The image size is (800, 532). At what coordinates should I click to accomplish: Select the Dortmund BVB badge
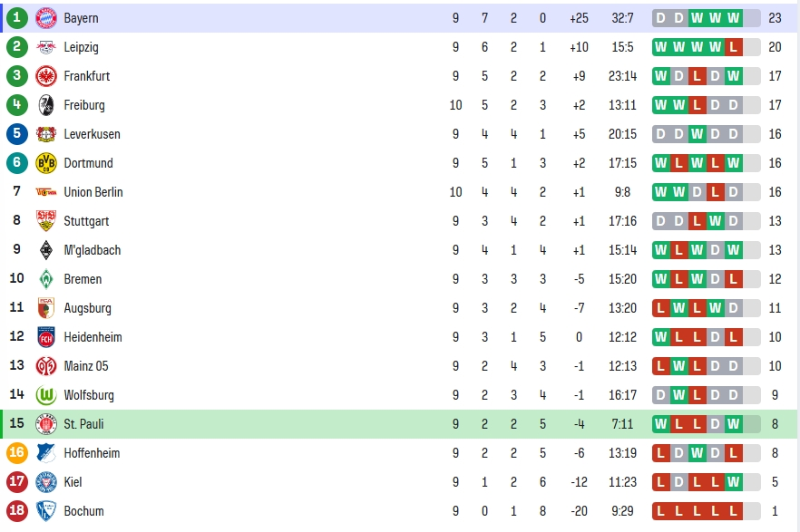(46, 163)
